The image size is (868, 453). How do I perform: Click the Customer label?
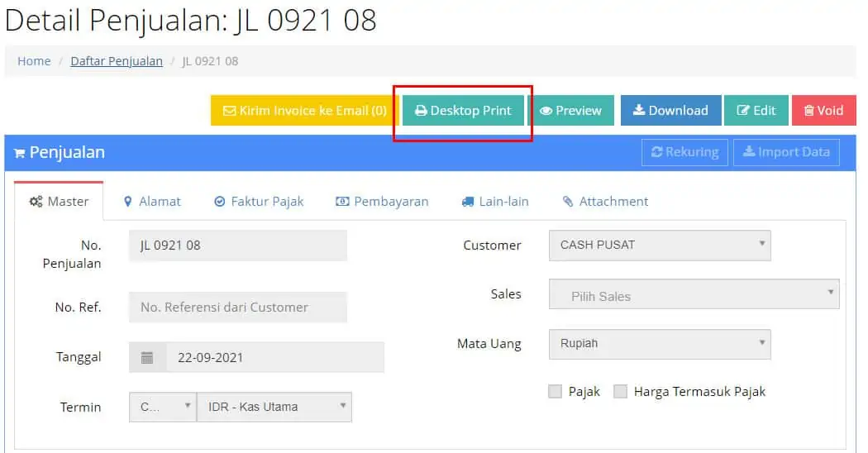coord(492,246)
